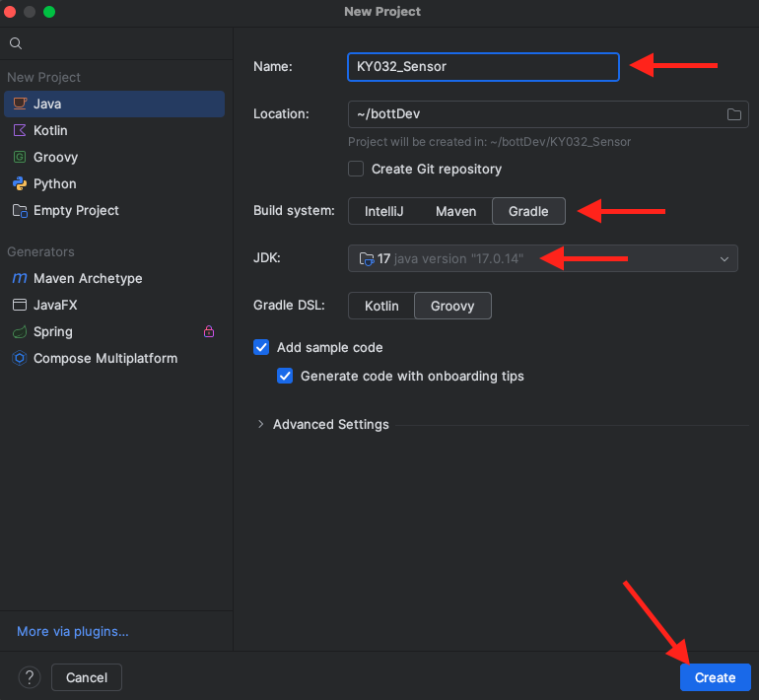Click the Spring leaf icon
Screen dimensions: 759x700
[x=20, y=331]
